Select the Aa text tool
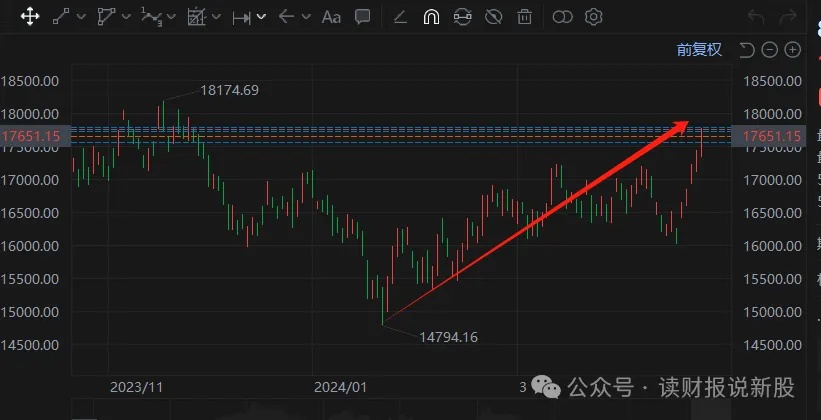The width and height of the screenshot is (821, 420). [x=331, y=17]
